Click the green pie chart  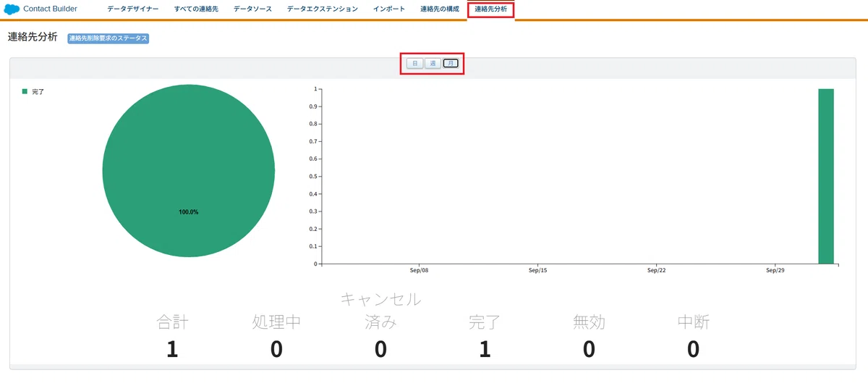pos(189,171)
